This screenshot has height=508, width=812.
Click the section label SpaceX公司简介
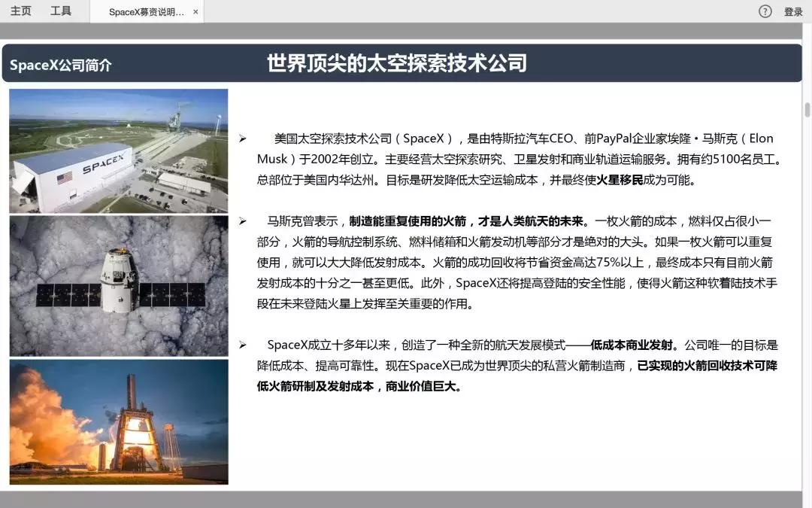pyautogui.click(x=60, y=65)
